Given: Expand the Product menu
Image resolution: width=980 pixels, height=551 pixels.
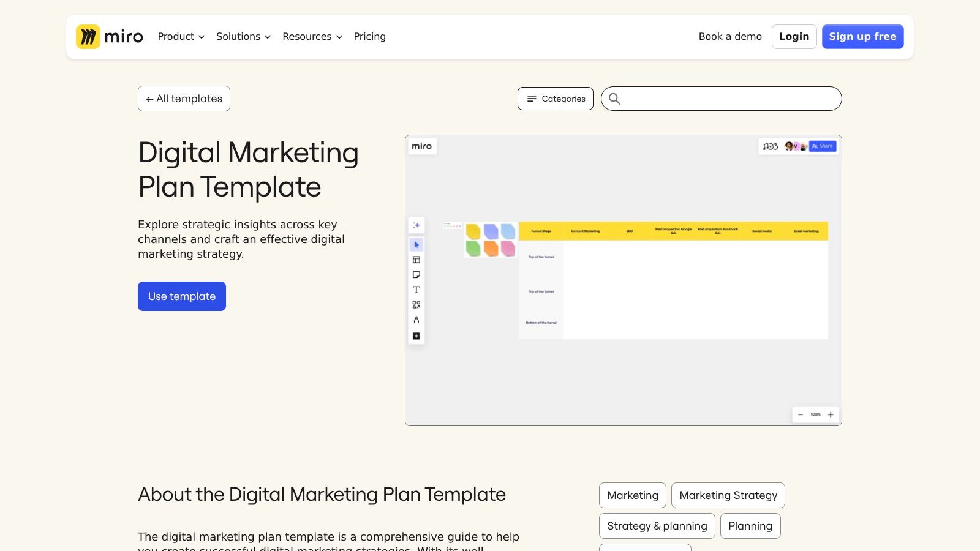Looking at the screenshot, I should coord(181,37).
